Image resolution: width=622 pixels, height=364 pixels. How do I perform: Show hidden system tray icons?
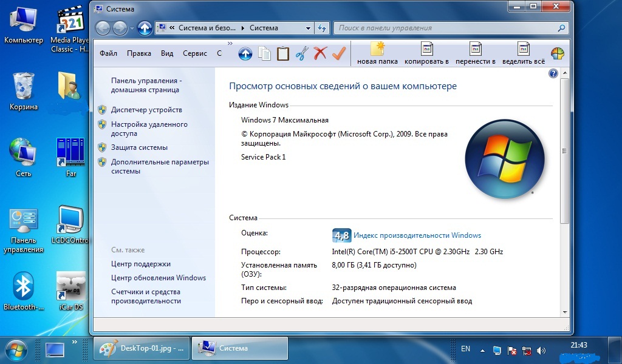pyautogui.click(x=482, y=351)
